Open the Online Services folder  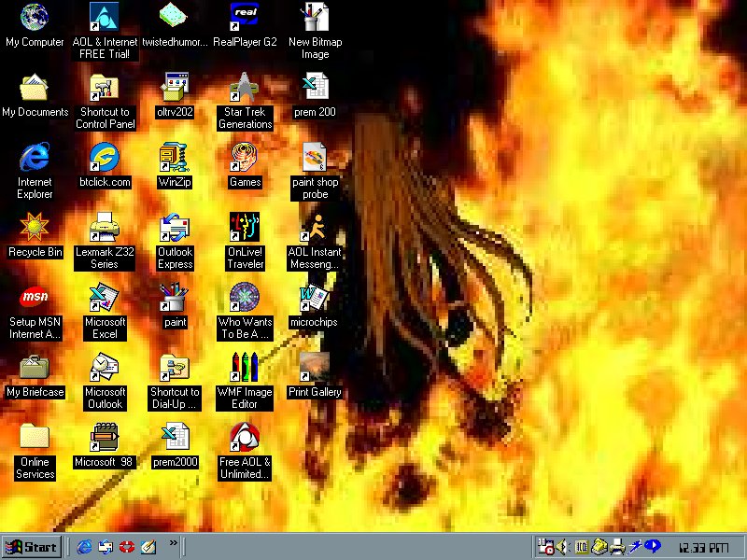coord(35,437)
